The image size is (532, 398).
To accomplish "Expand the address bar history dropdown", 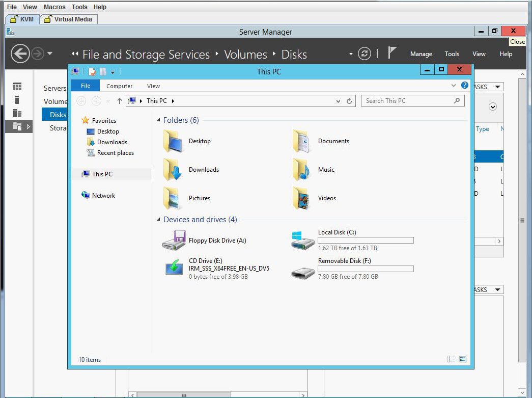I will pos(339,101).
